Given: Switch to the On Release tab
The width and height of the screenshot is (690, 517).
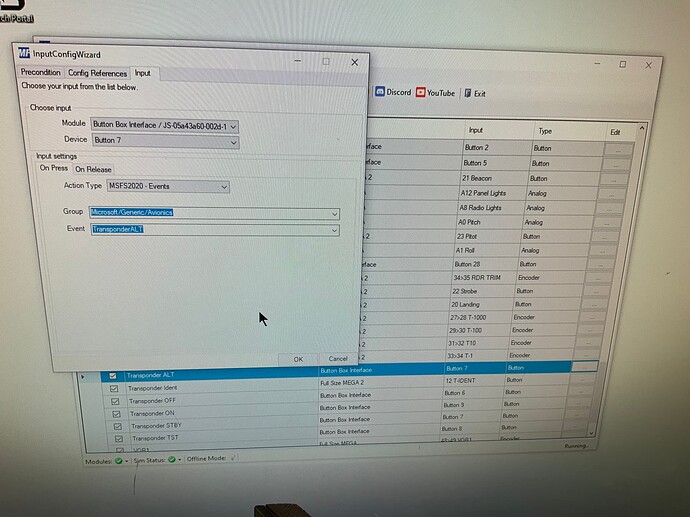Looking at the screenshot, I should (x=93, y=169).
